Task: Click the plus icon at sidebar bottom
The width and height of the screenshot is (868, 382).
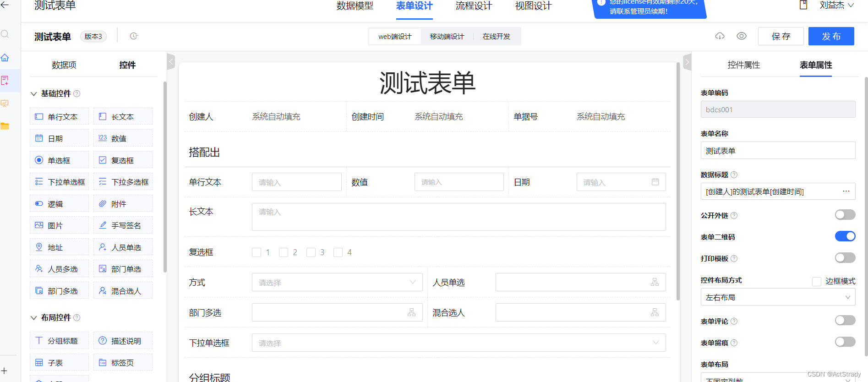Action: 4,371
